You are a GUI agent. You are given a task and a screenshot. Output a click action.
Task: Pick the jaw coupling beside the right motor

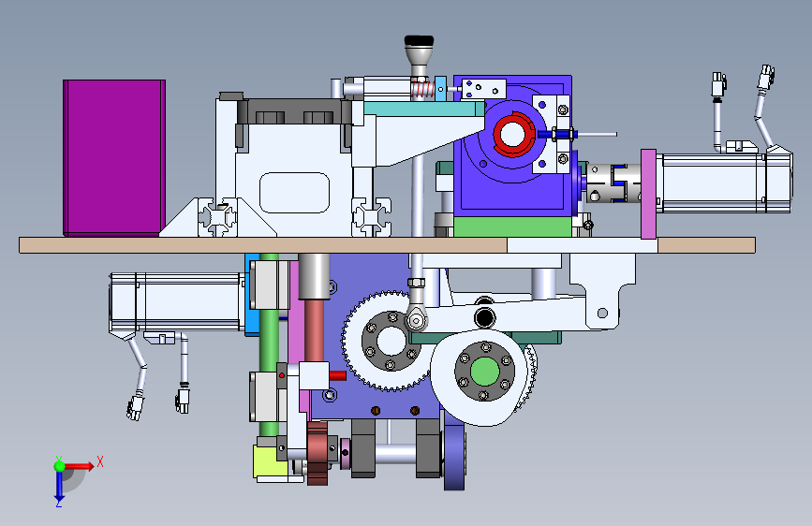613,183
